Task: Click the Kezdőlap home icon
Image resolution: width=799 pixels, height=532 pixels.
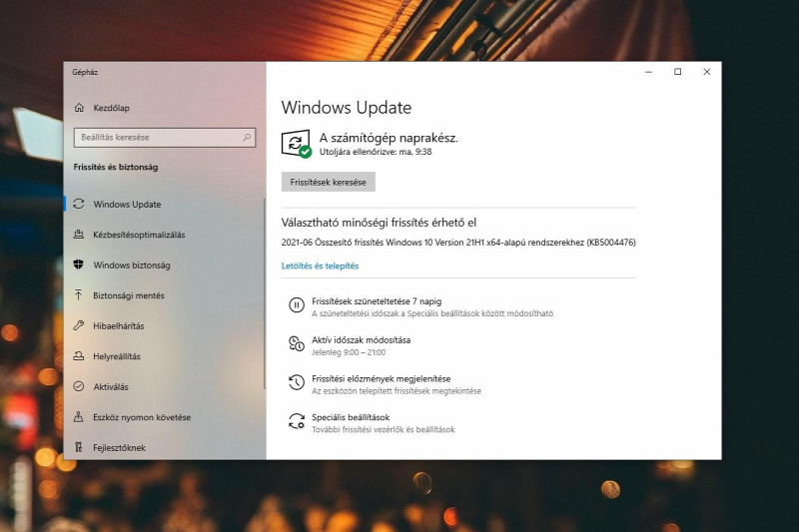Action: tap(79, 108)
